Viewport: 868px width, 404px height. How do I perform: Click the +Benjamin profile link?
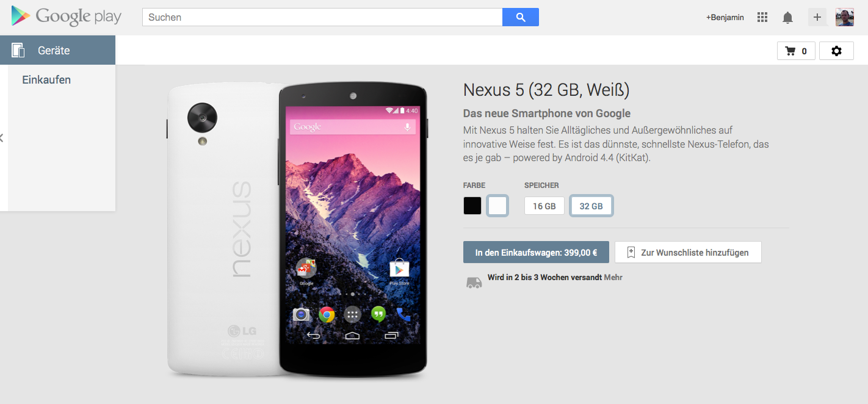[725, 17]
